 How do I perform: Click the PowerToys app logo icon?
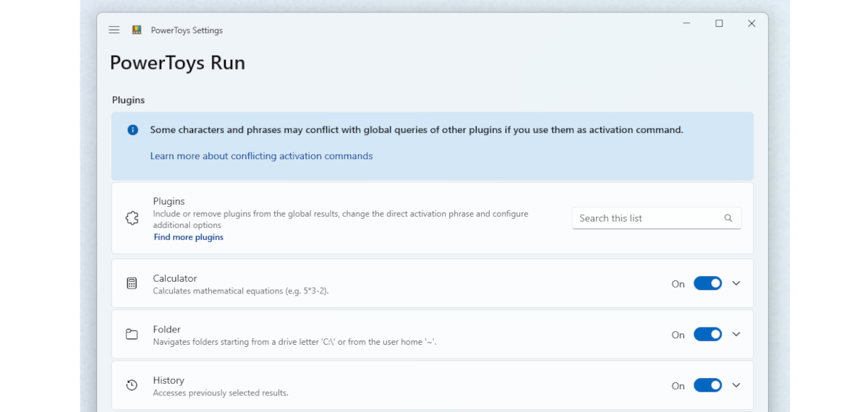[136, 30]
